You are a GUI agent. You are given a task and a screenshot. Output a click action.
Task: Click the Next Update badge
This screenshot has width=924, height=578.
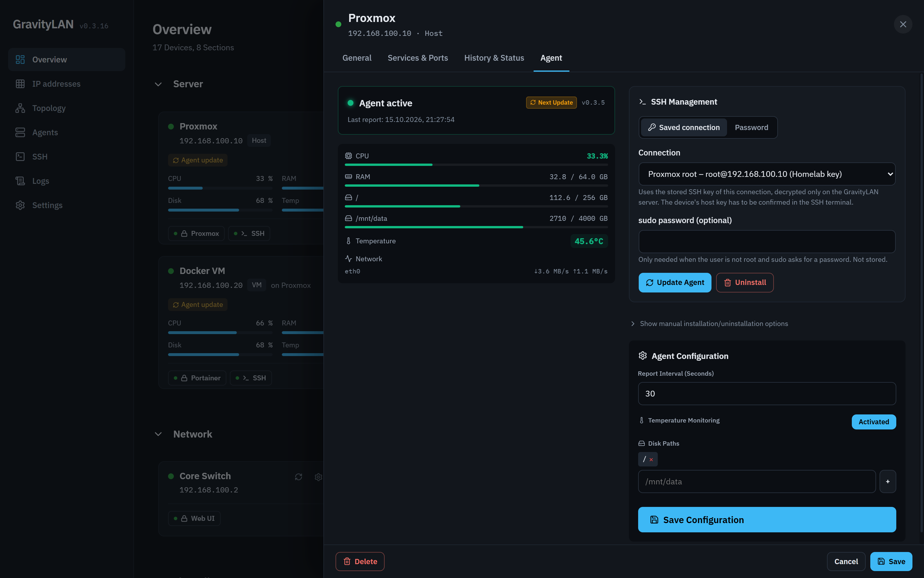point(551,103)
